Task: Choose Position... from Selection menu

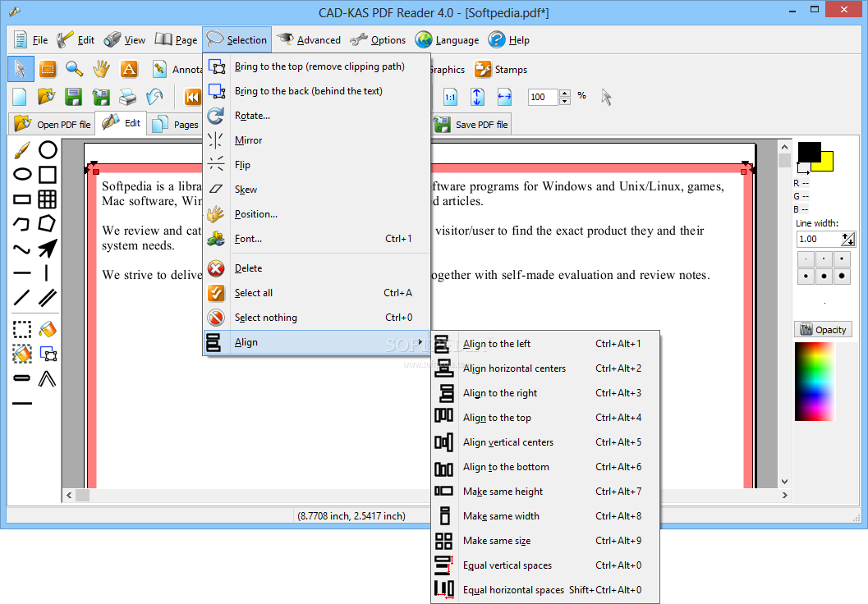Action: 317,214
